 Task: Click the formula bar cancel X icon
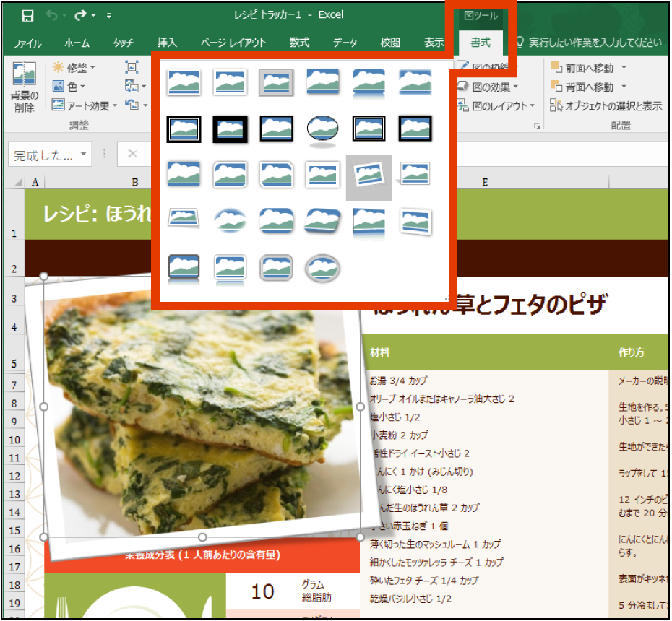tap(132, 154)
